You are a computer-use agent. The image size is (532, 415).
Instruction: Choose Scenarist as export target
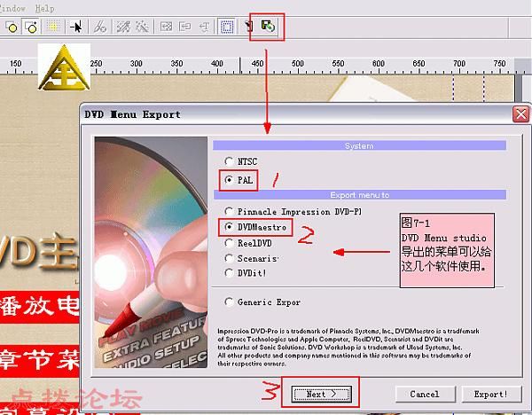pos(252,258)
